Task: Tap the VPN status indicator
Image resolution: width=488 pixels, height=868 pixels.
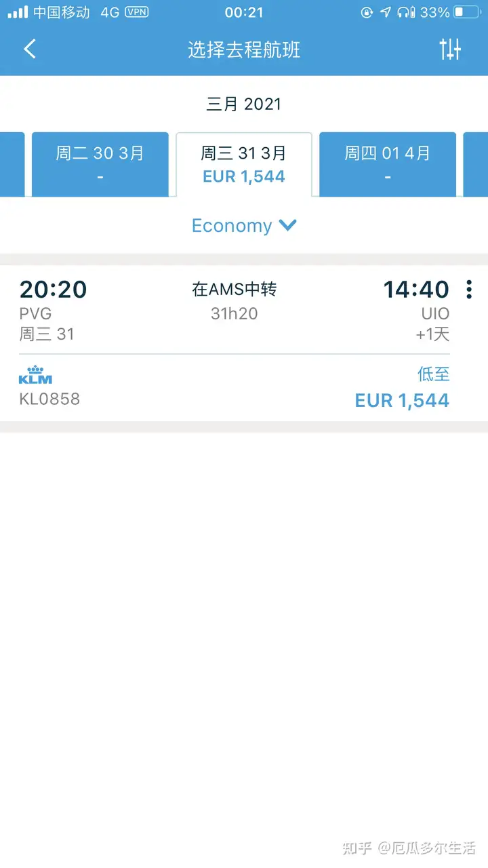Action: point(137,12)
